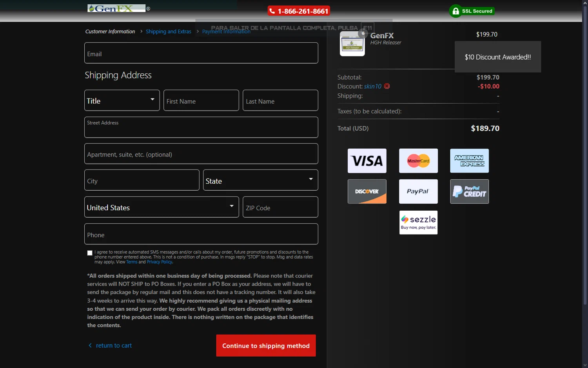
Task: Click the American Express icon
Action: click(x=469, y=161)
